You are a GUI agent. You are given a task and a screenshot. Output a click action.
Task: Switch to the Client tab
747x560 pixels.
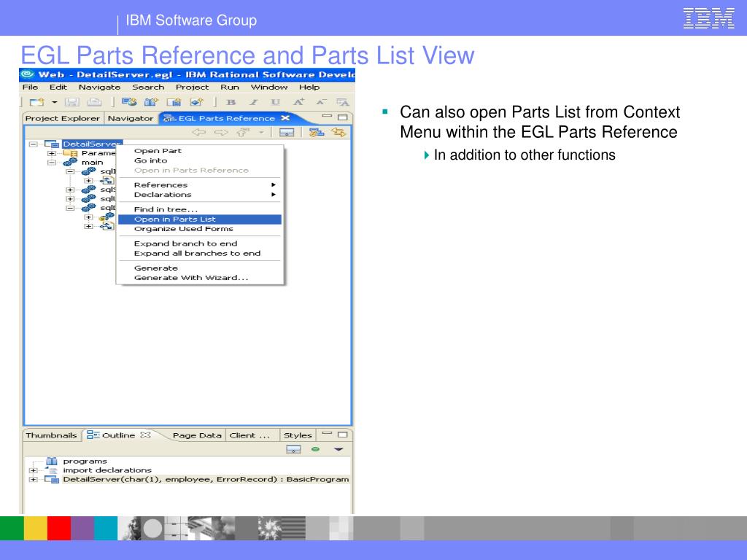(249, 435)
